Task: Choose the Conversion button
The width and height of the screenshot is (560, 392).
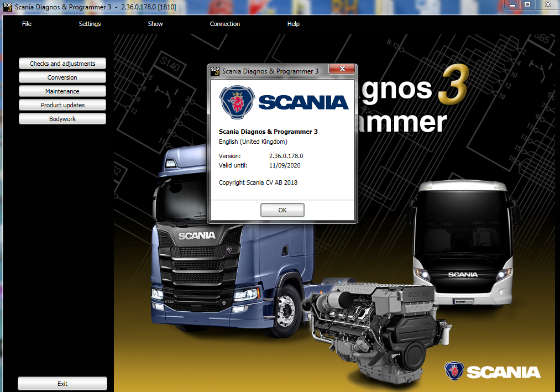Action: (x=62, y=77)
